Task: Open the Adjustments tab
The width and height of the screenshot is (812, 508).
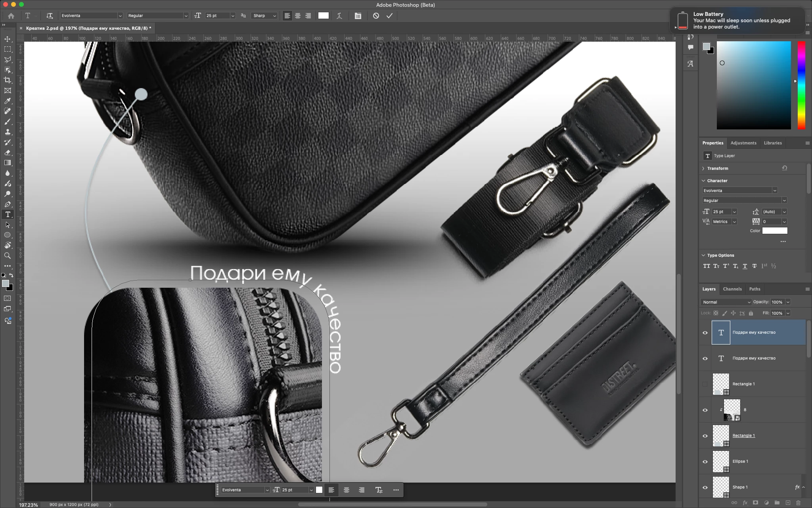Action: [743, 143]
